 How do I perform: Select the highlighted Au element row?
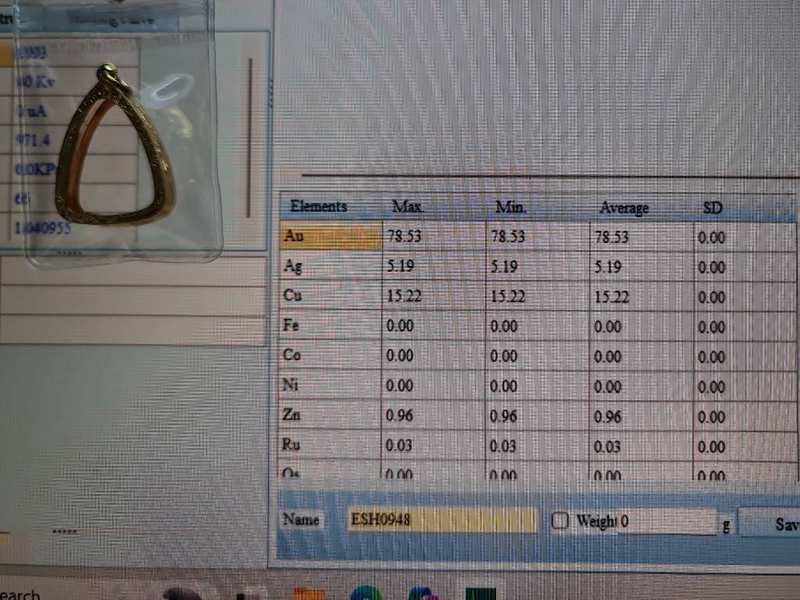tap(330, 237)
